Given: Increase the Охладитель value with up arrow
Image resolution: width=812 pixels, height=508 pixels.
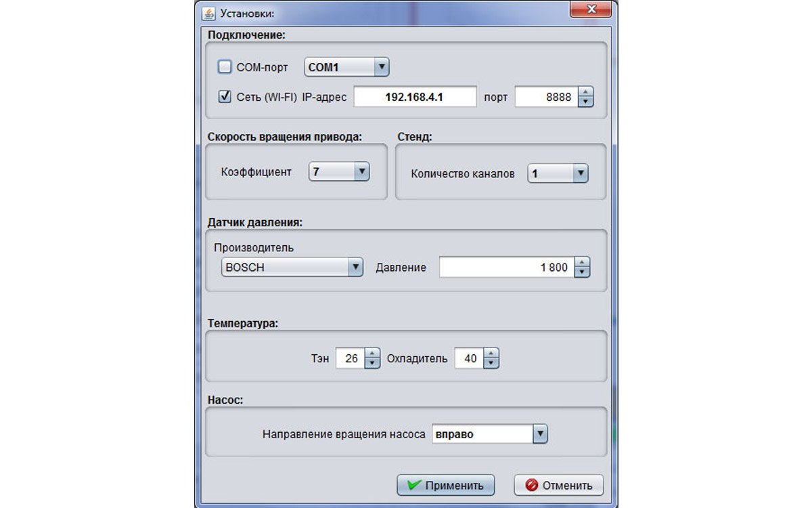Looking at the screenshot, I should click(491, 354).
